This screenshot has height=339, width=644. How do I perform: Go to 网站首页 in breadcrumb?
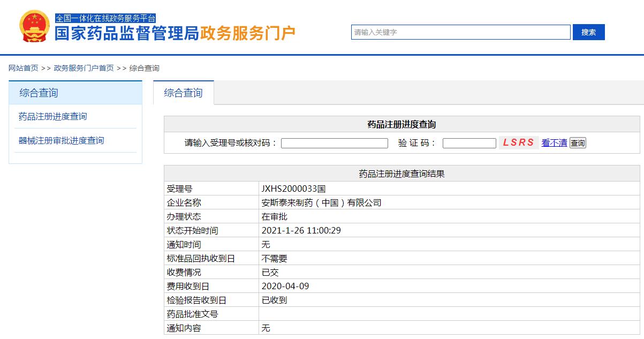(x=24, y=68)
